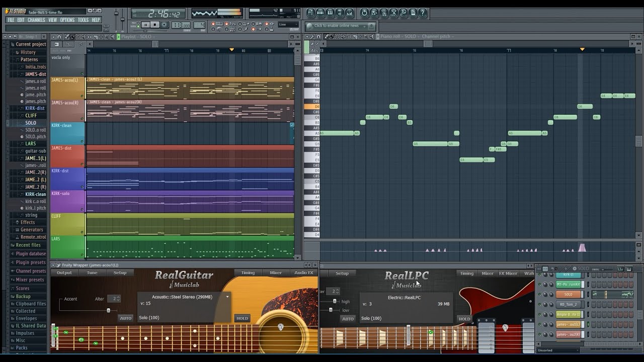Open the FILE menu
The width and height of the screenshot is (644, 362).
click(x=11, y=20)
